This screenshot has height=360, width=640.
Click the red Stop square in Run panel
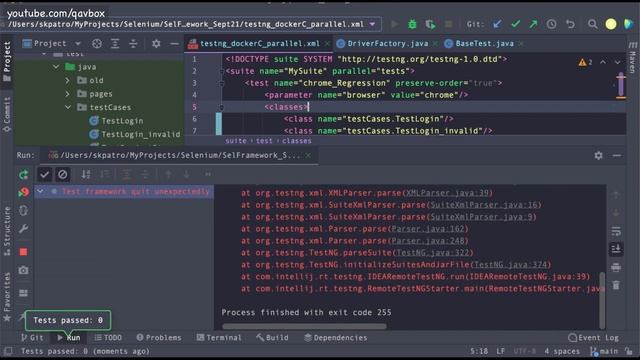pyautogui.click(x=23, y=252)
